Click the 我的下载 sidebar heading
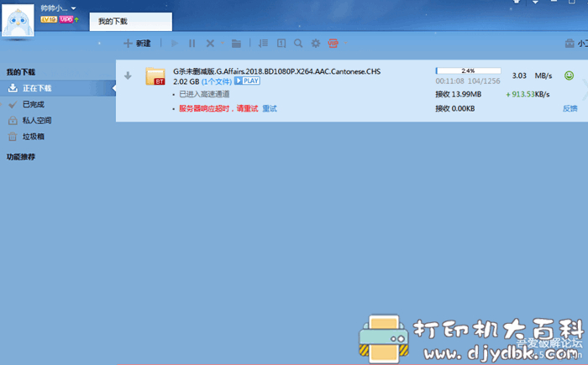This screenshot has height=365, width=588. coord(21,72)
